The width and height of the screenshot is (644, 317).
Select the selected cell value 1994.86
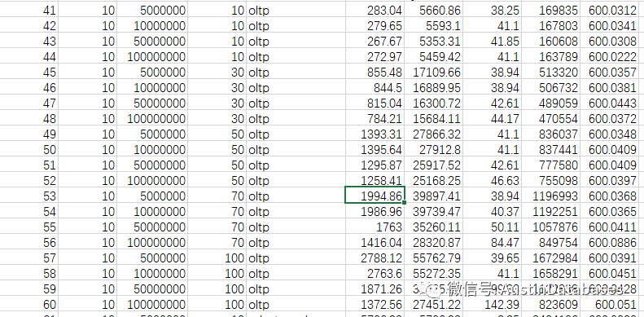pos(375,195)
